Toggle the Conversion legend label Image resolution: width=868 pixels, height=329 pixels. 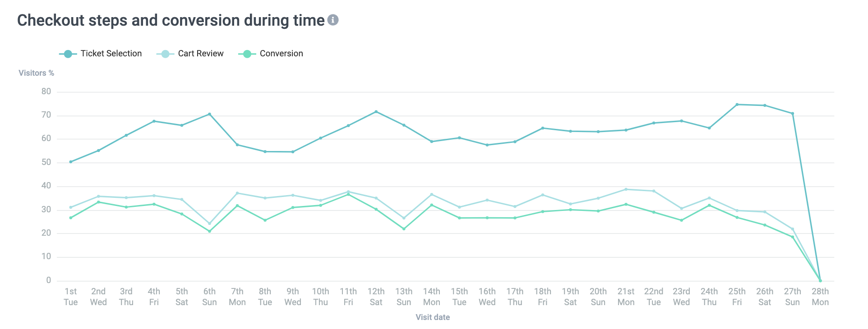281,54
